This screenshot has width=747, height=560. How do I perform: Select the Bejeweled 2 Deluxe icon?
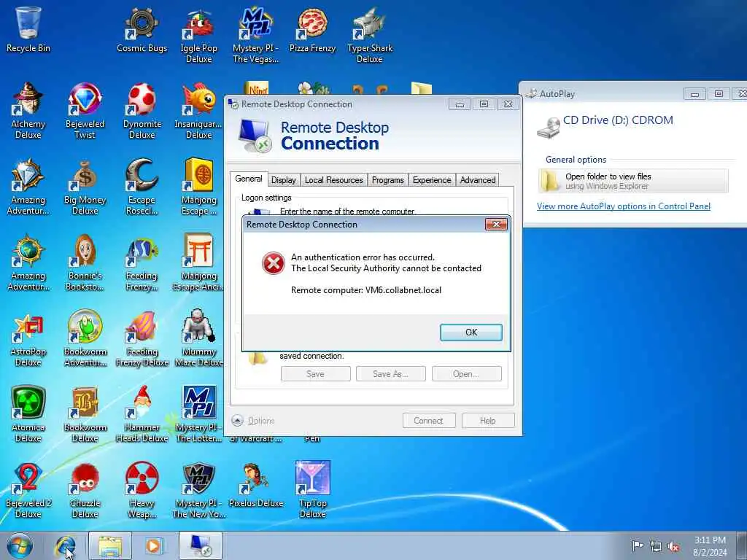coord(28,490)
